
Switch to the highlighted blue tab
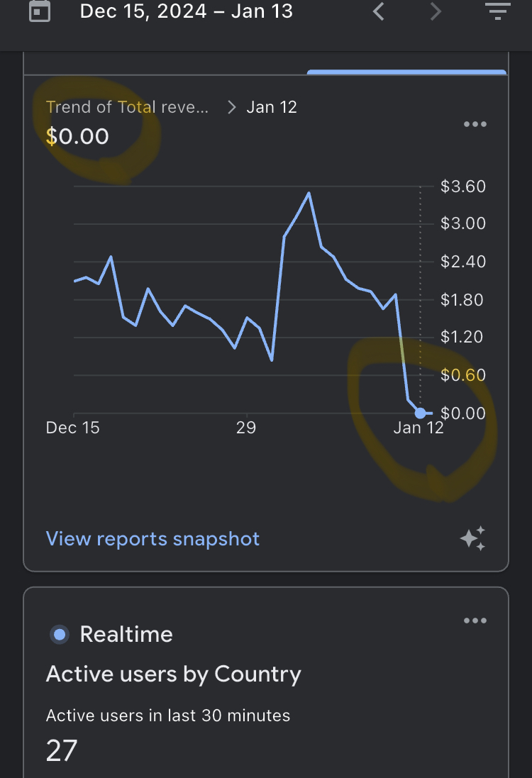tap(407, 72)
